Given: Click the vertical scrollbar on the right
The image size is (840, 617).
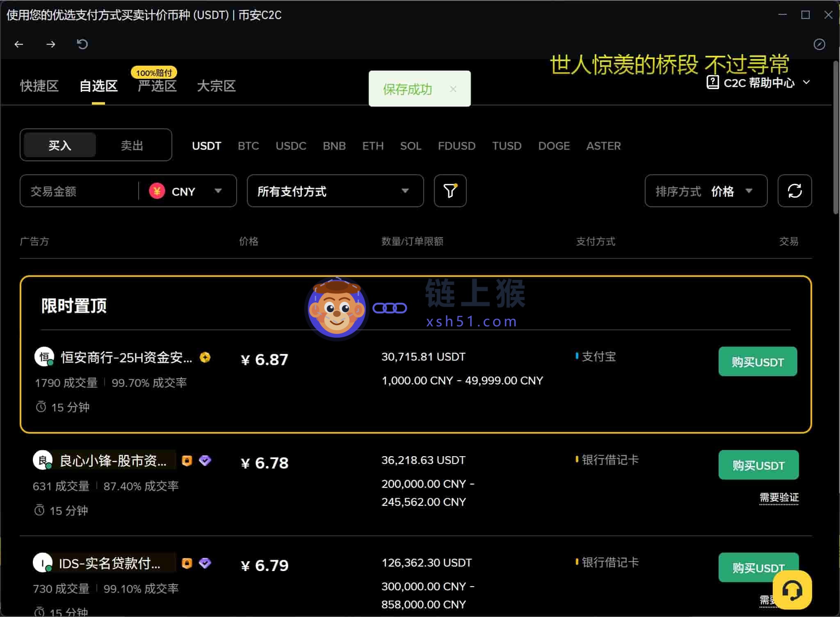Looking at the screenshot, I should (836, 137).
